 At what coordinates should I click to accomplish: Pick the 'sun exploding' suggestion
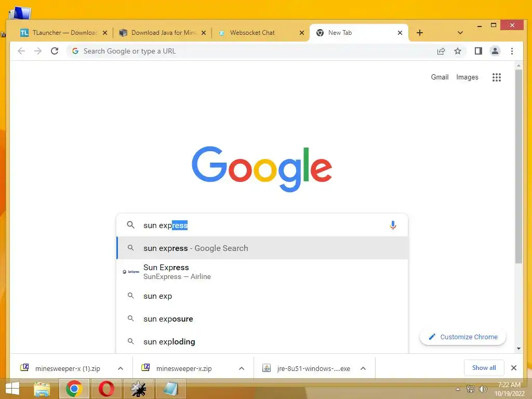(x=262, y=342)
